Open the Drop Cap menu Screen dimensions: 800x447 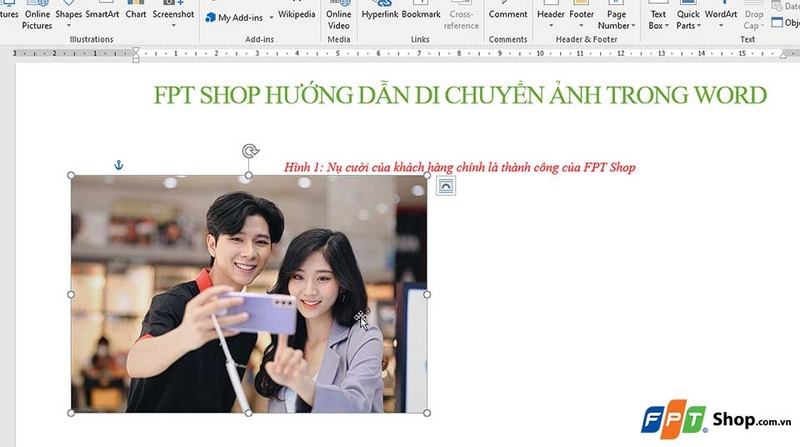pos(754,16)
